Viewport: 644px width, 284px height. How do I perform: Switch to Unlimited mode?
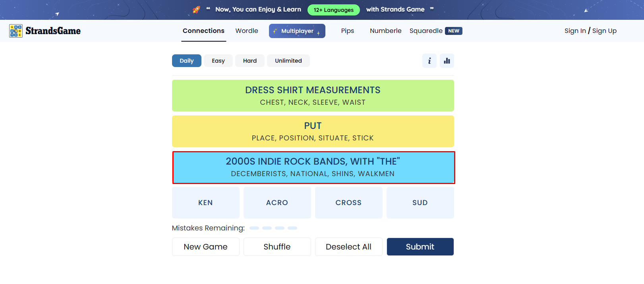[288, 61]
